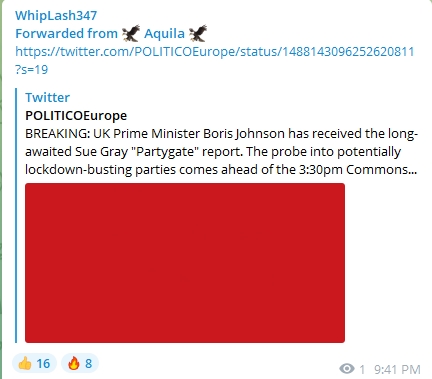Click the eagle emoji after Aquila
The image size is (432, 379).
pyautogui.click(x=198, y=33)
